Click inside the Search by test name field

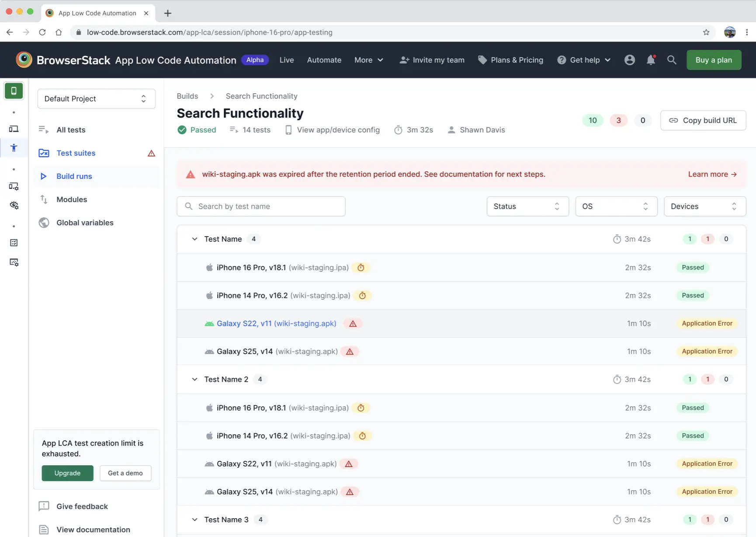pos(261,206)
